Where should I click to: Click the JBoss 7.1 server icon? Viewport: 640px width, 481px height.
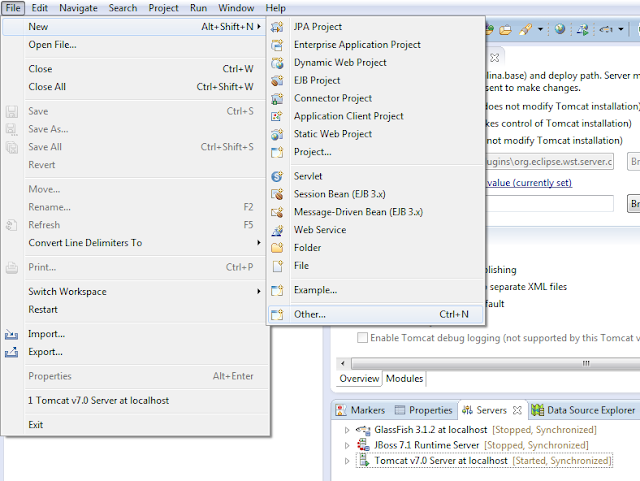pos(363,445)
